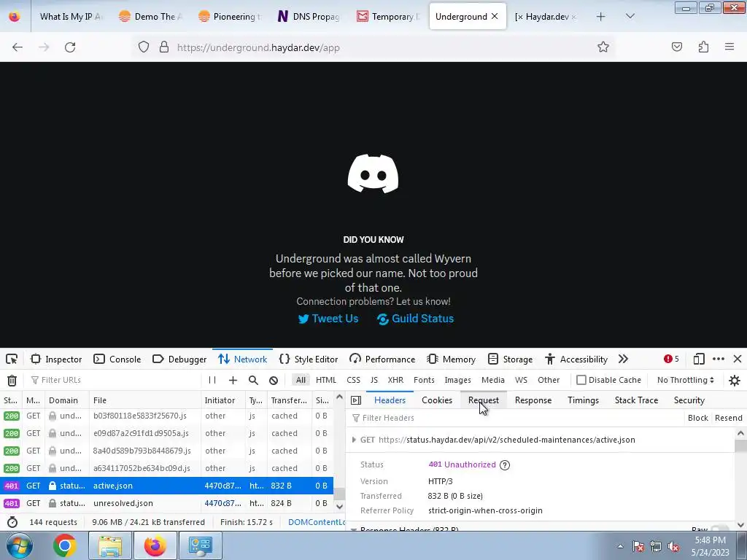Screen dimensions: 747x560
Task: Collapse the request details pane toggle
Action: (x=356, y=400)
